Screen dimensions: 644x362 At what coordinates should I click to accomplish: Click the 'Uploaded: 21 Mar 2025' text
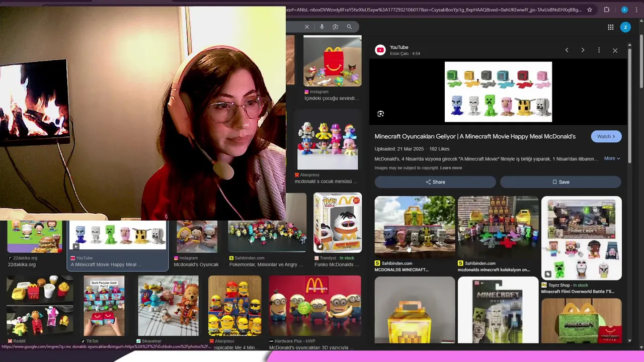(399, 149)
